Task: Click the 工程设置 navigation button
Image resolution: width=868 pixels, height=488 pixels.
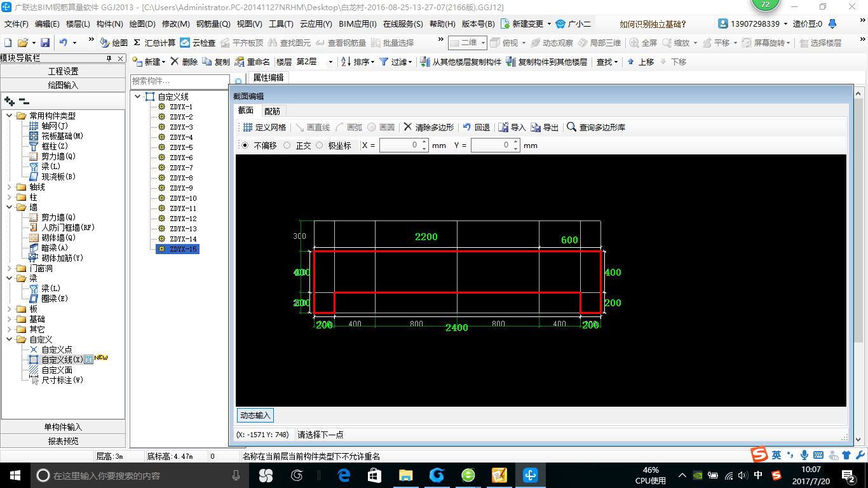Action: click(63, 71)
